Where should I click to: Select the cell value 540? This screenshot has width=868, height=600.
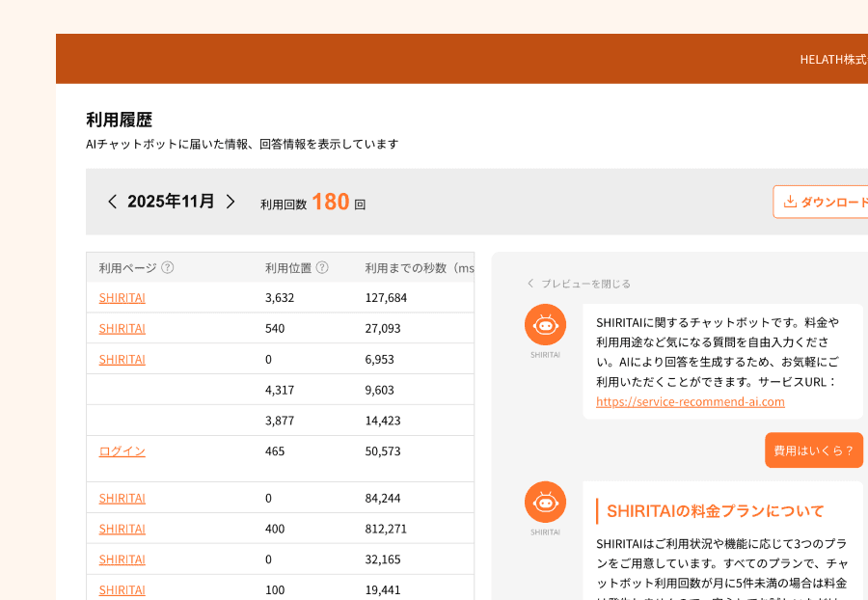point(275,328)
